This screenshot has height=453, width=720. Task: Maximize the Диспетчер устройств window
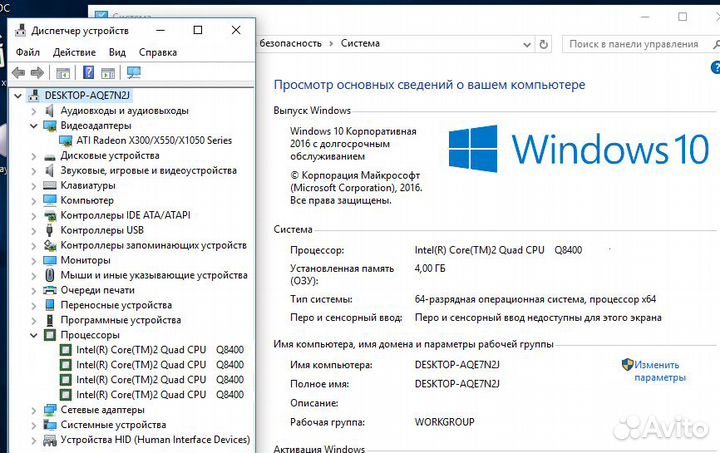coord(198,30)
